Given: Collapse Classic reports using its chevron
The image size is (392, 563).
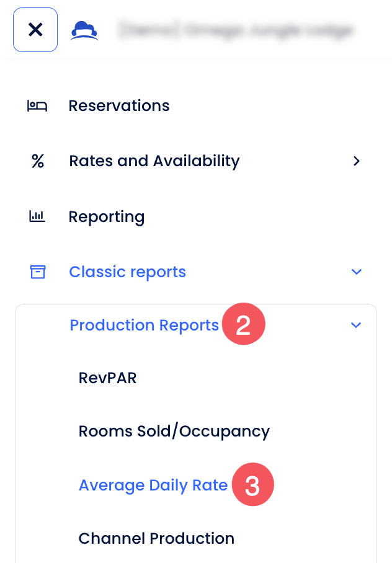Looking at the screenshot, I should 356,272.
